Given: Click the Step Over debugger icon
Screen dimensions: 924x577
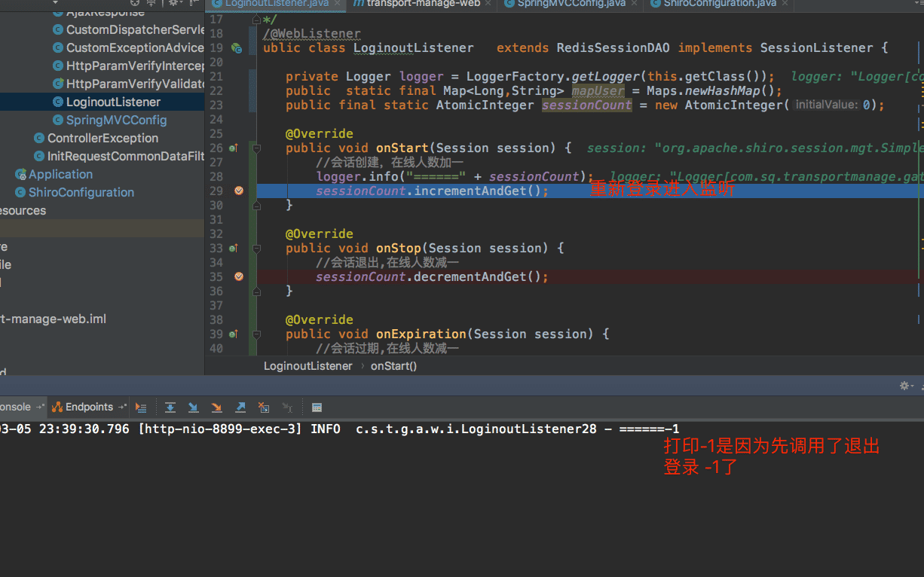Looking at the screenshot, I should [x=170, y=408].
